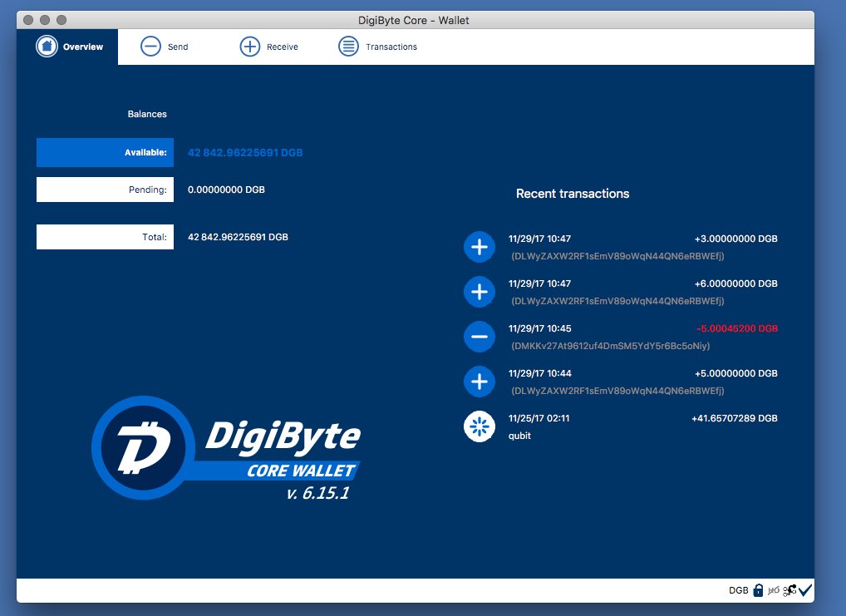The image size is (846, 616).
Task: Click the plus icon of the +6.00000000 DGB transaction
Action: pyautogui.click(x=480, y=292)
